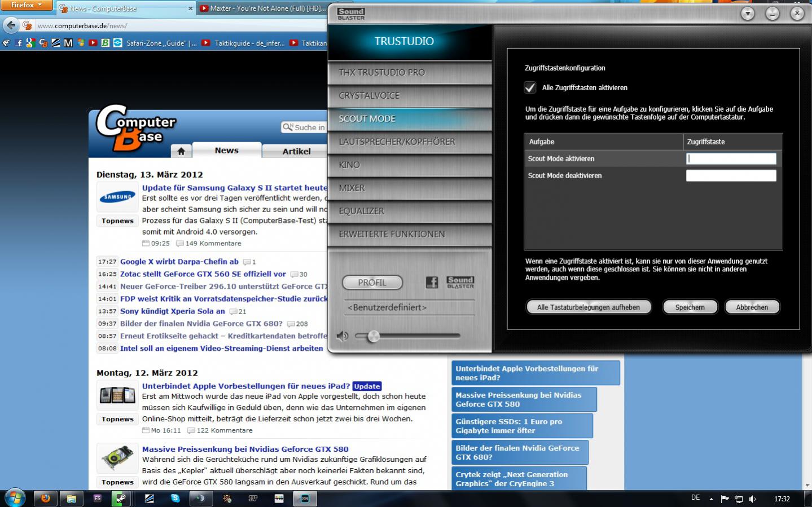Open the Facebook bookmark in Firefox toolbar
The width and height of the screenshot is (812, 507).
[19, 43]
